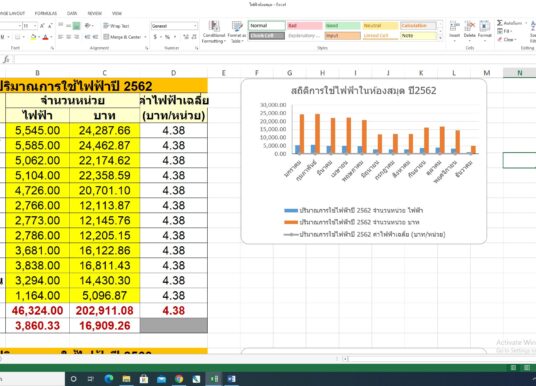This screenshot has width=536, height=386.
Task: Click the Merge & Center button
Action: [122, 37]
